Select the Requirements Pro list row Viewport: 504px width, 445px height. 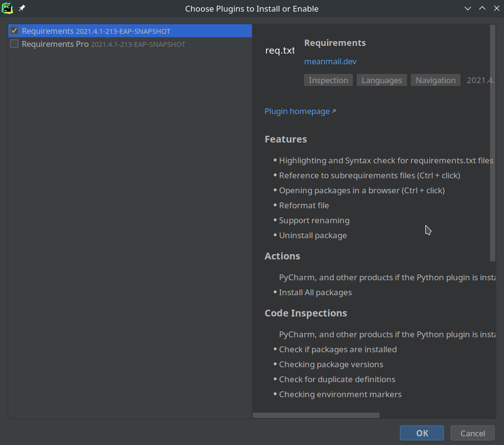(x=130, y=44)
